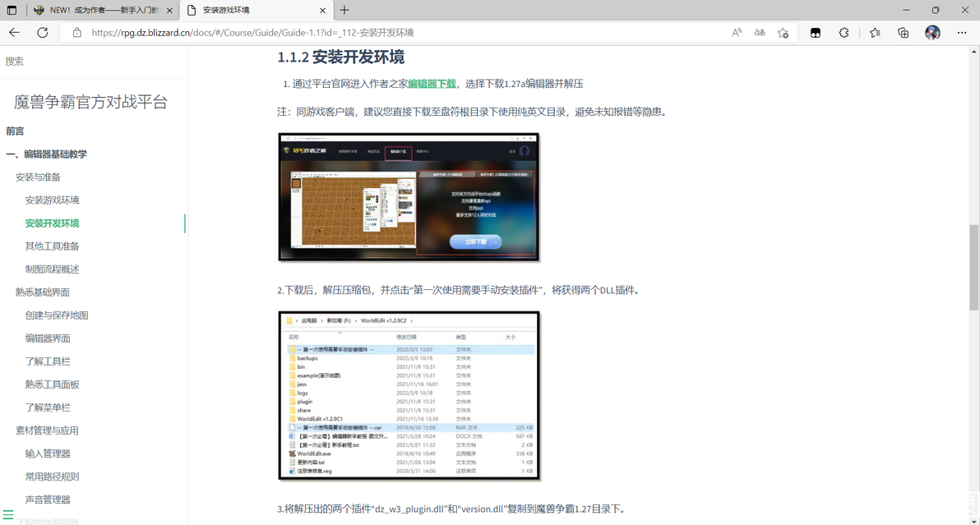This screenshot has height=525, width=980.
Task: View site information lock icon
Action: point(77,33)
